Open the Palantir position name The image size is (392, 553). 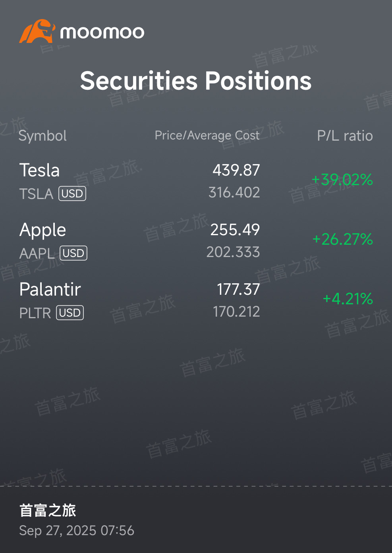(50, 290)
